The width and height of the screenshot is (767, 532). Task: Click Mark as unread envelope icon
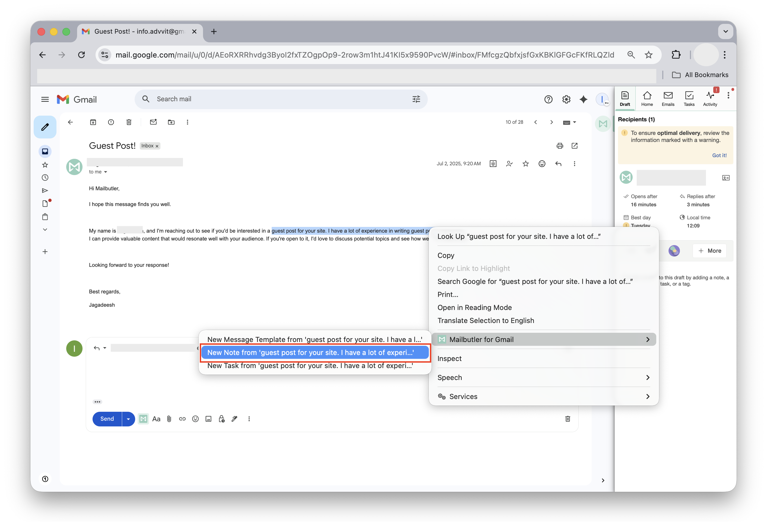click(153, 122)
